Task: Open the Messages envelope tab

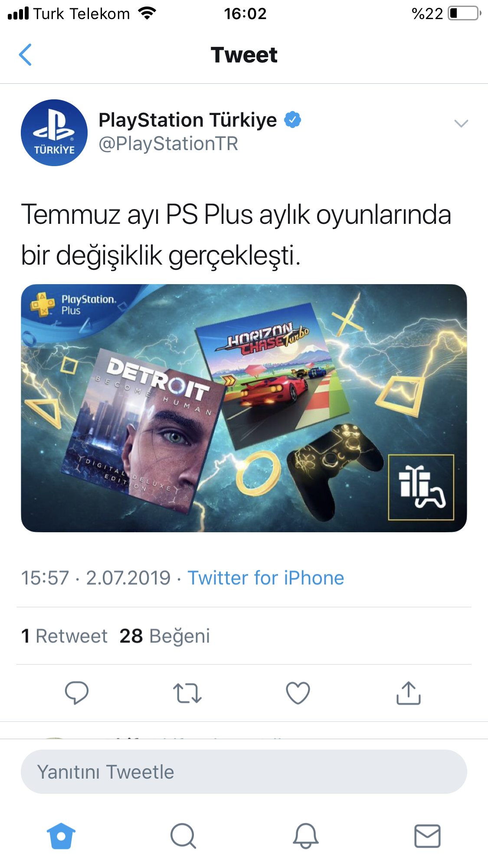Action: click(428, 836)
